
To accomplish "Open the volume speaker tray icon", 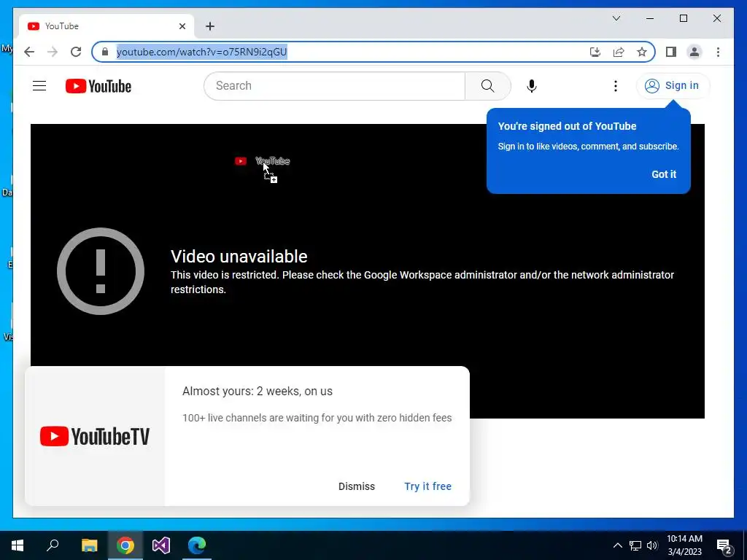I will (x=651, y=545).
